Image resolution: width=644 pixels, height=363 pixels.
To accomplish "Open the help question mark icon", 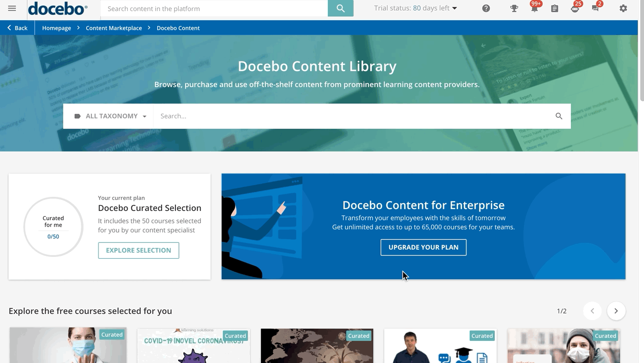I will point(486,9).
